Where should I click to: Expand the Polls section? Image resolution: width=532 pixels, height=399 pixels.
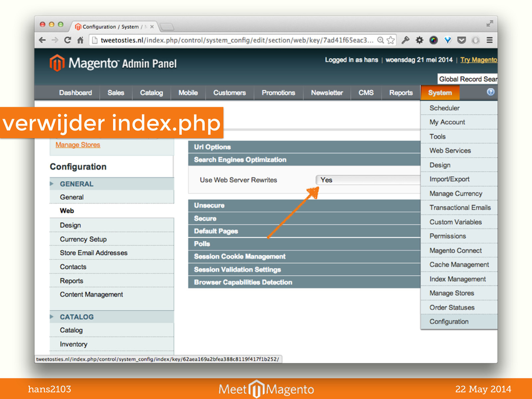coord(304,244)
